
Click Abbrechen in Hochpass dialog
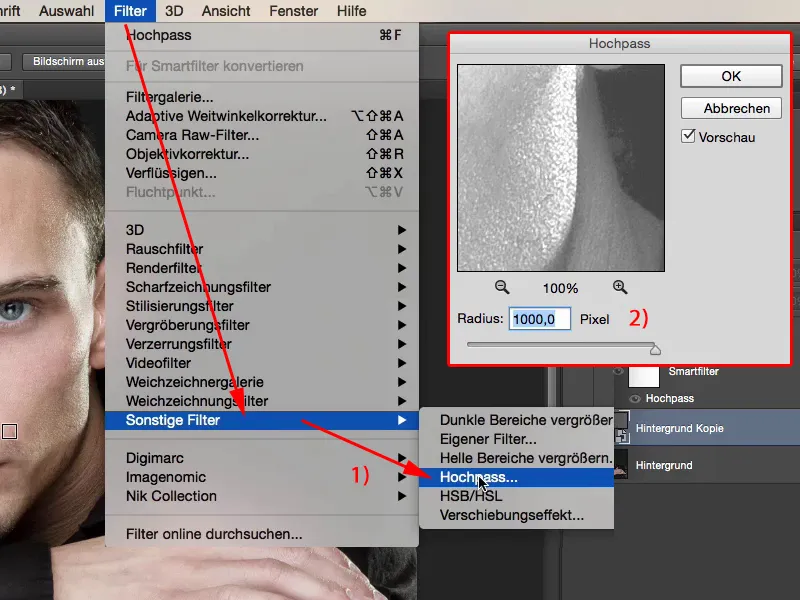[x=731, y=108]
